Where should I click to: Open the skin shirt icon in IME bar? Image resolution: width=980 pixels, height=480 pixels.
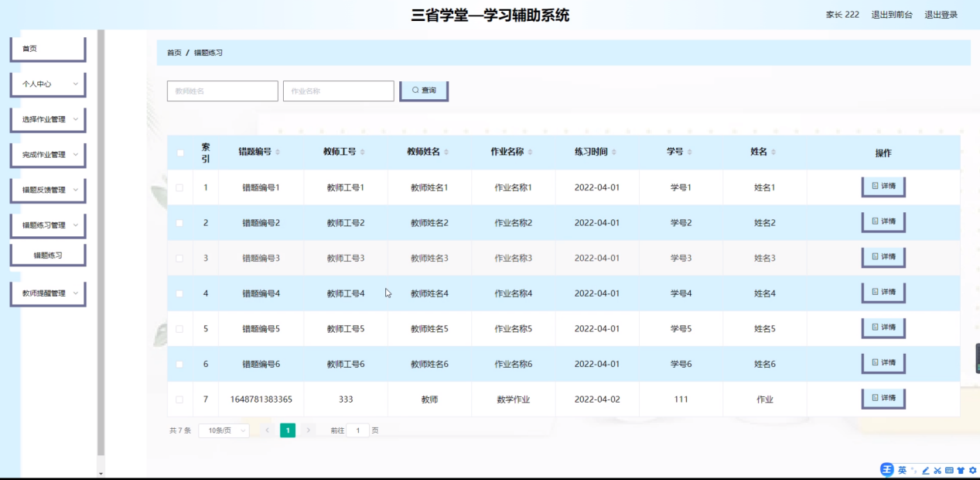(961, 471)
